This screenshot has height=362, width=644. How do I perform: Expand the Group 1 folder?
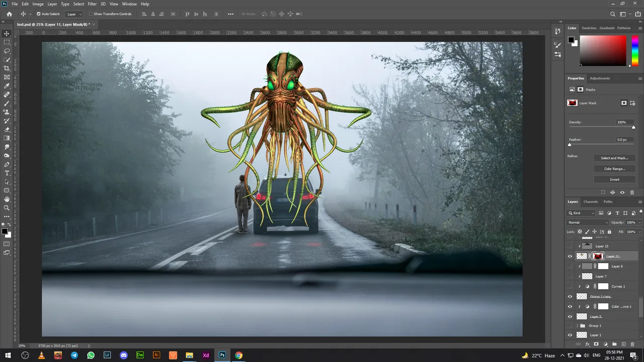pos(577,326)
